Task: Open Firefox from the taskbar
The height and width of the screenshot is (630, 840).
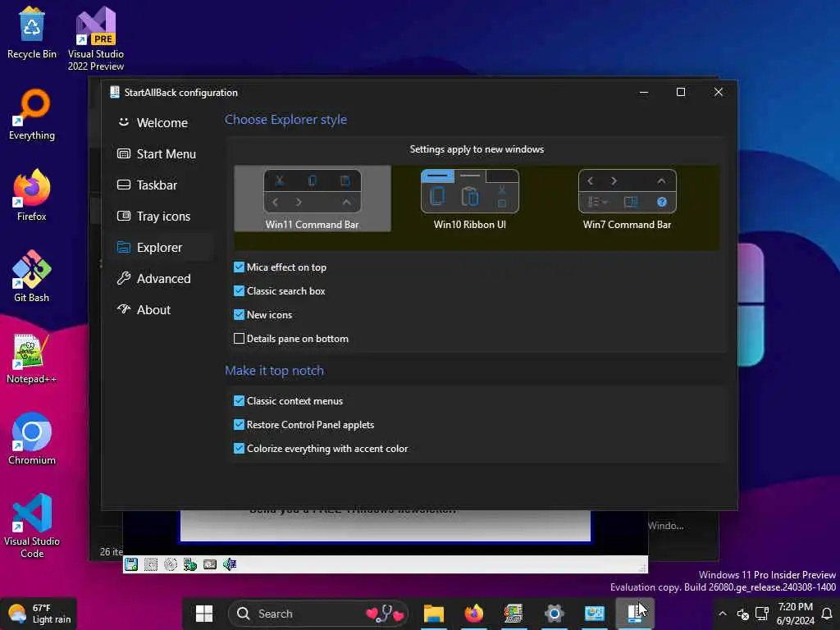Action: (474, 614)
